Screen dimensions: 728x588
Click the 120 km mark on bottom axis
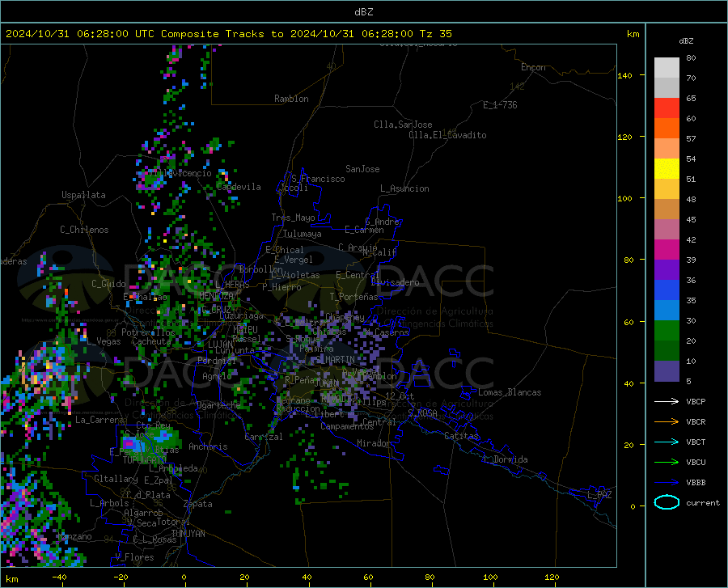(552, 577)
